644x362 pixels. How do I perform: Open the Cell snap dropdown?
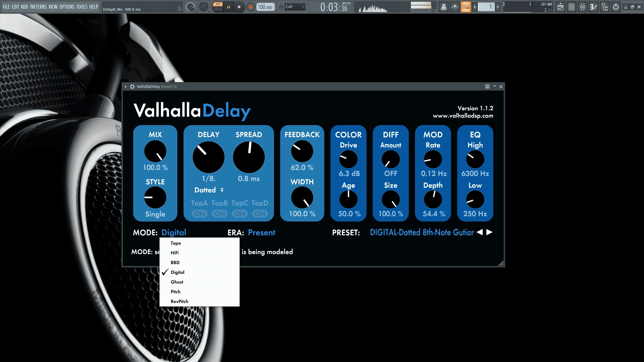[295, 7]
